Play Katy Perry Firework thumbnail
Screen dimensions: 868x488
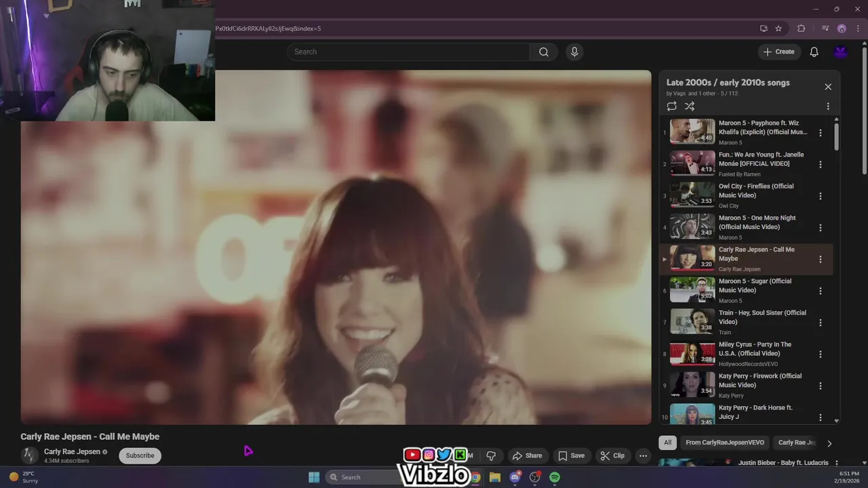click(692, 385)
